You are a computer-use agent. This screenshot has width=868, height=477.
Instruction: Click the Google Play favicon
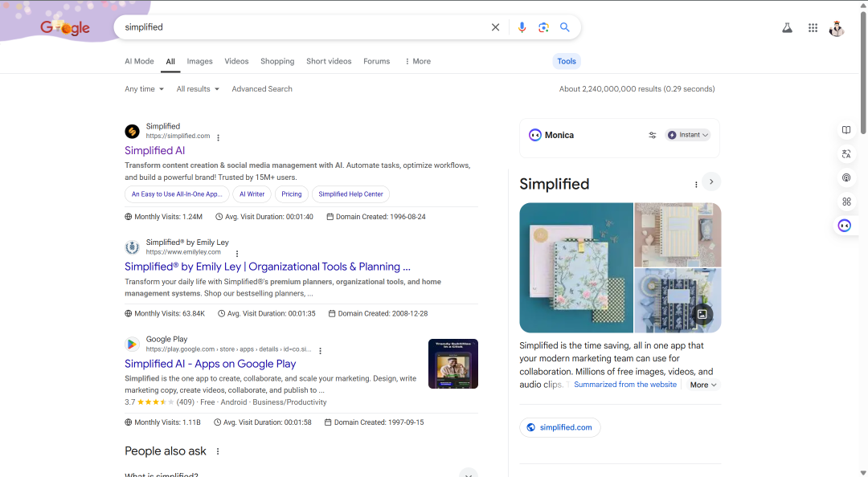tap(132, 344)
